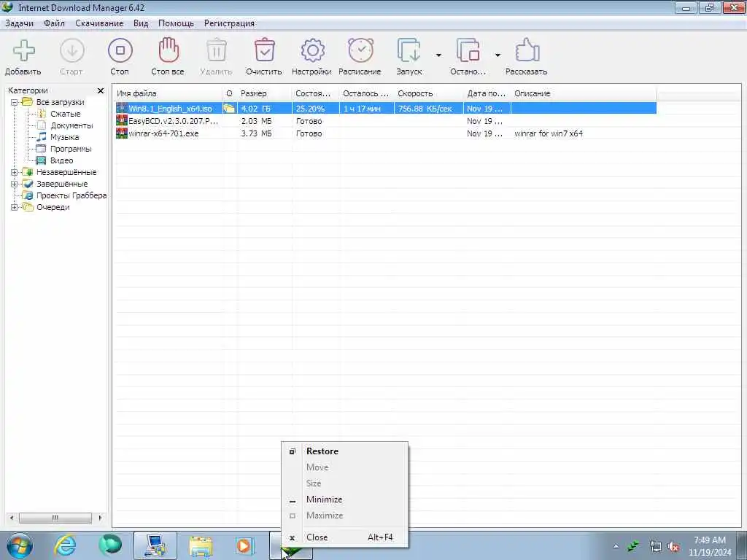This screenshot has width=747, height=560.
Task: Click the categories scrollbar left arrow
Action: click(x=12, y=518)
